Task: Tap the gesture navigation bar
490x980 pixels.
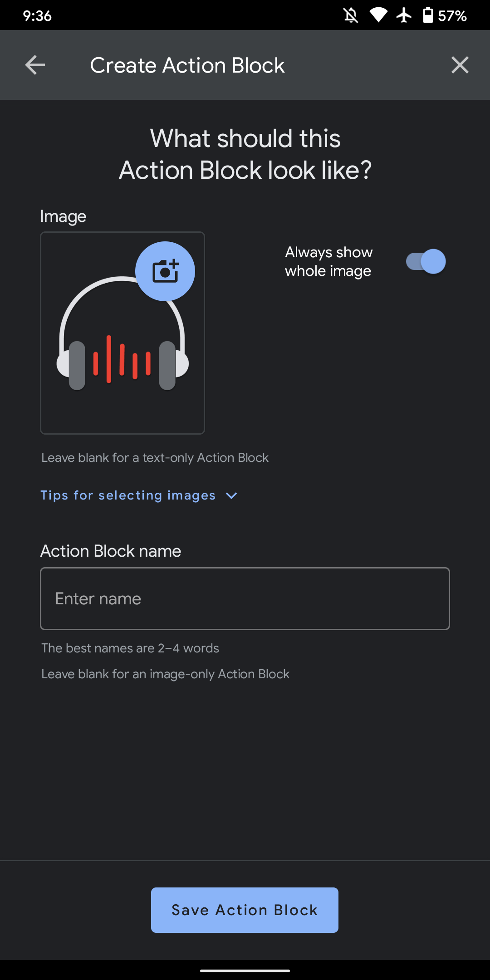Action: [x=245, y=970]
